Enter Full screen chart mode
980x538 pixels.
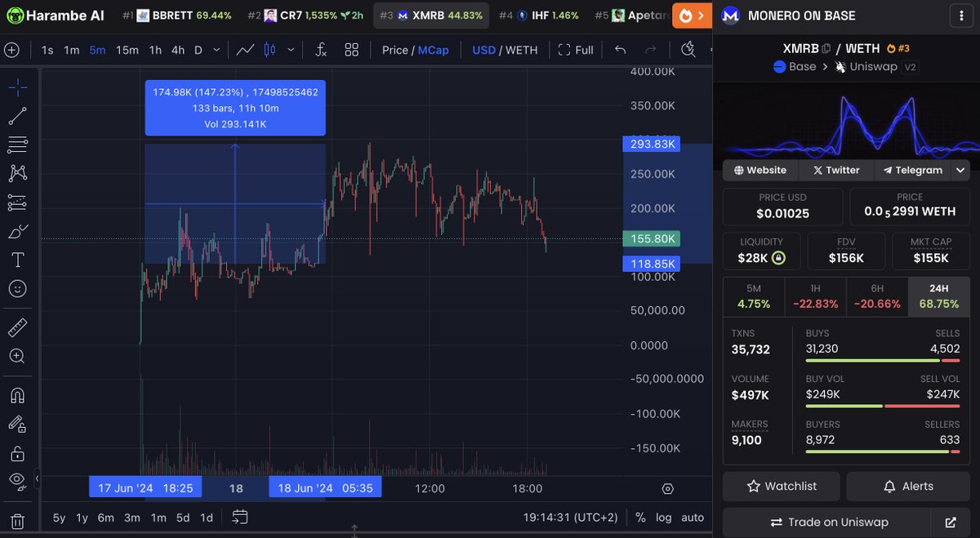point(576,50)
